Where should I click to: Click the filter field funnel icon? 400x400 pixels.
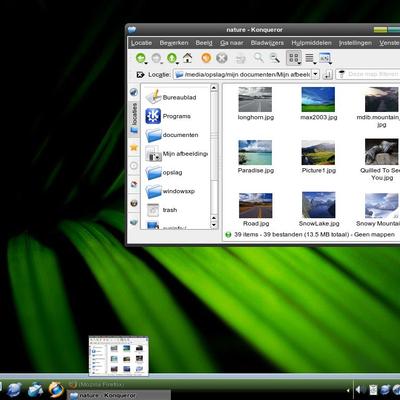[341, 74]
